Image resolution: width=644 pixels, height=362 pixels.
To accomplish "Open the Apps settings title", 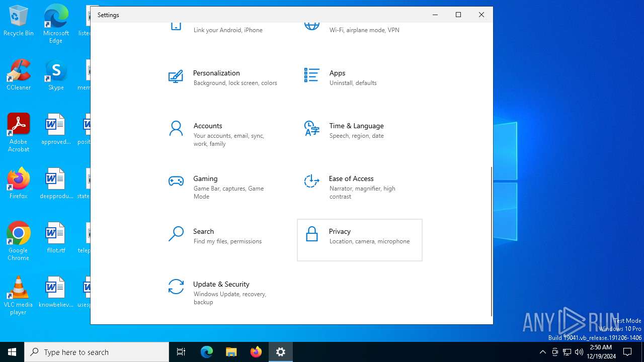I will pos(337,73).
